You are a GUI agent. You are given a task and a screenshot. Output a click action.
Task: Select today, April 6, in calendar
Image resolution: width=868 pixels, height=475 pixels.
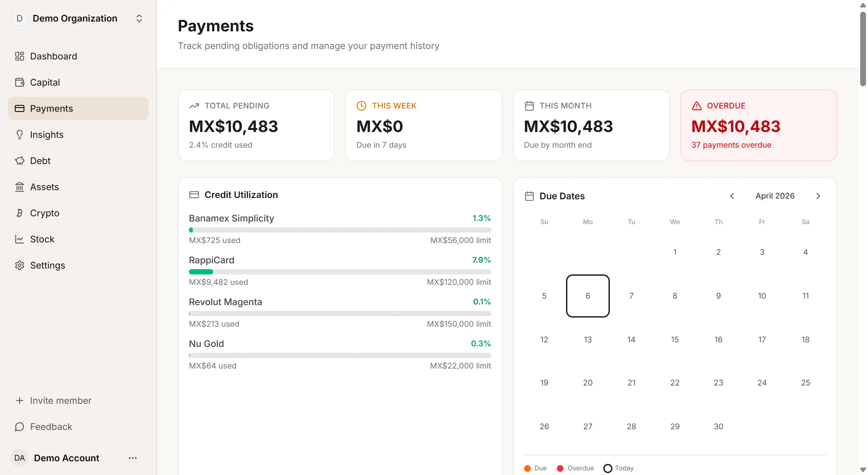click(588, 296)
